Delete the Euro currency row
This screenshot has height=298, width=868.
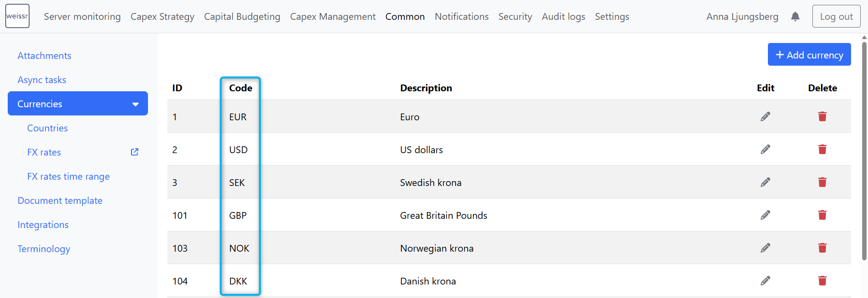point(822,116)
